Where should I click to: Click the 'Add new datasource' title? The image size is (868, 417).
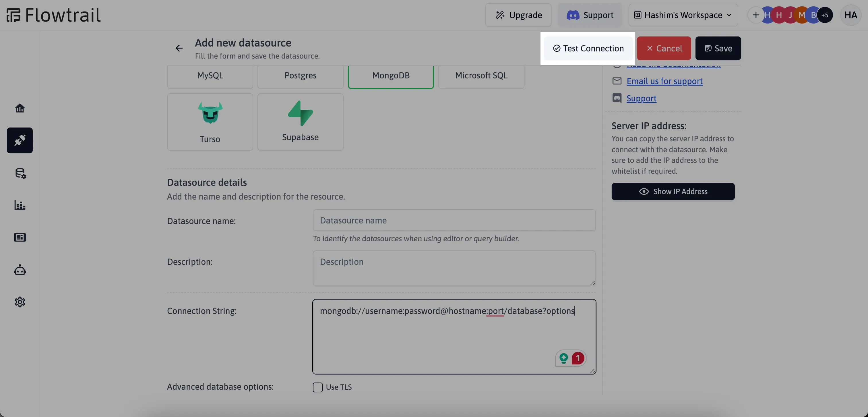pyautogui.click(x=243, y=43)
